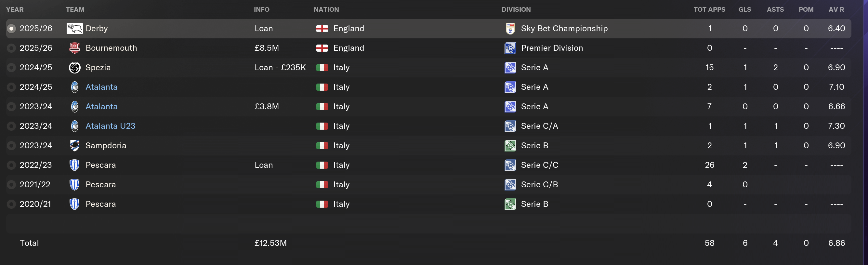Click the DIVISION column header
This screenshot has height=265, width=868.
click(516, 9)
